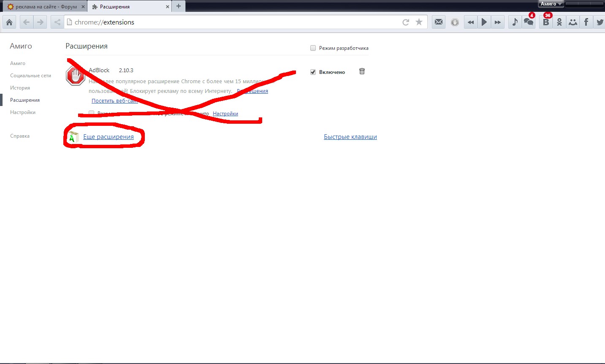Close the реклама на сайте tab
The width and height of the screenshot is (605, 364).
83,7
